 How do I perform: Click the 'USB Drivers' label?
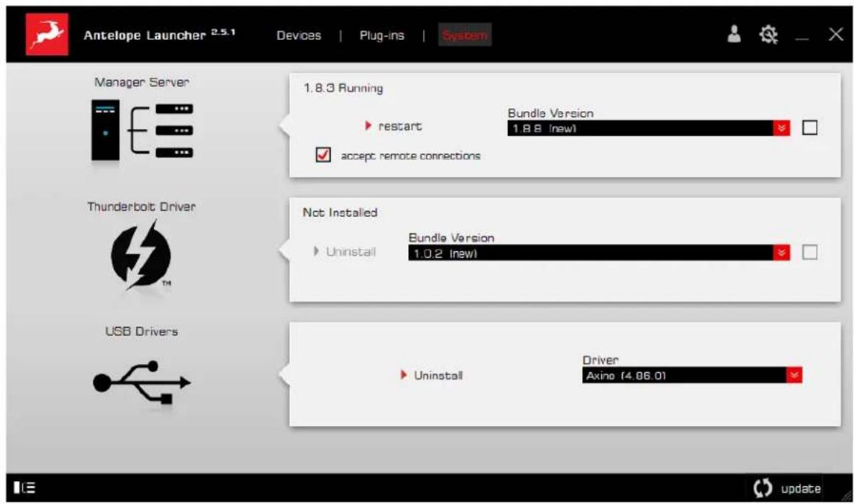[x=141, y=332]
